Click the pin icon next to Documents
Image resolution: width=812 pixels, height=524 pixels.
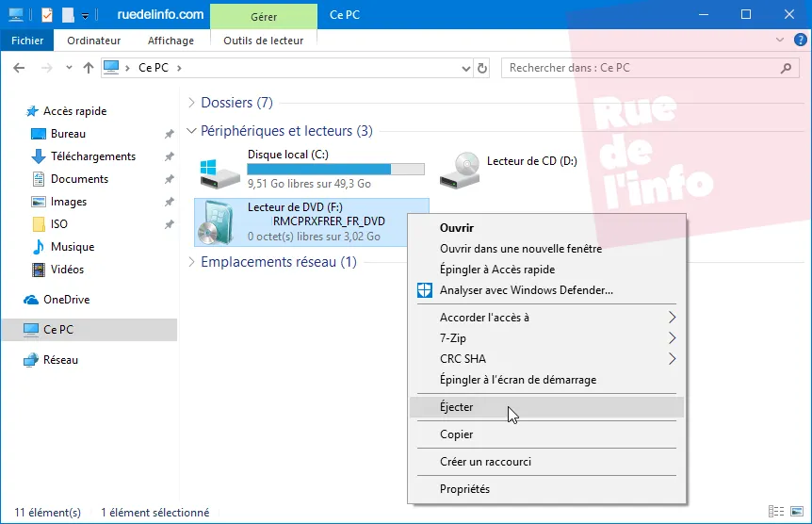coord(169,179)
